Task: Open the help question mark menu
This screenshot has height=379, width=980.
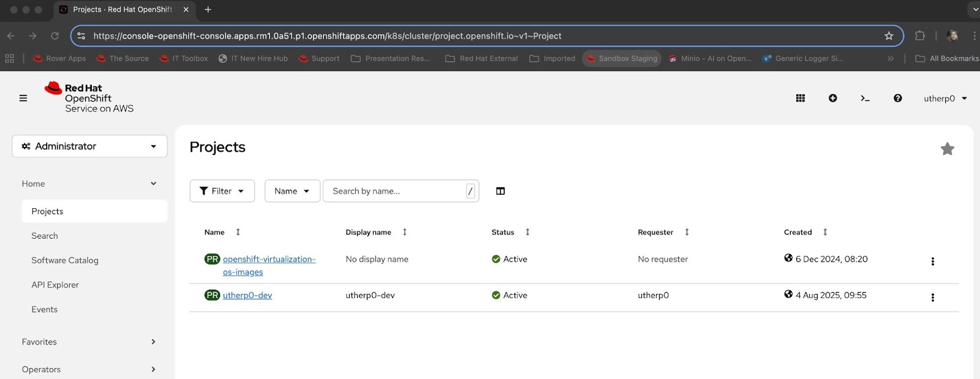Action: click(897, 98)
